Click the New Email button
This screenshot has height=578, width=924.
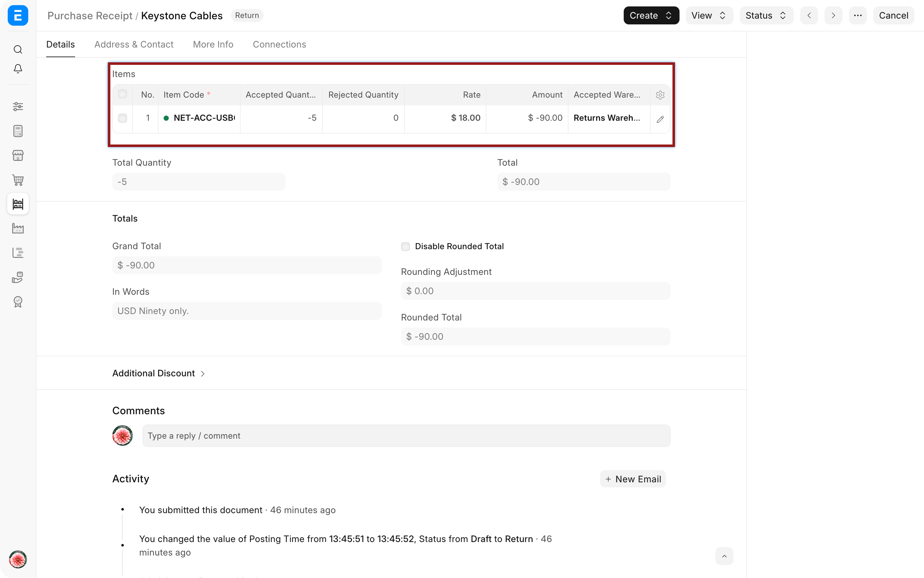point(633,479)
